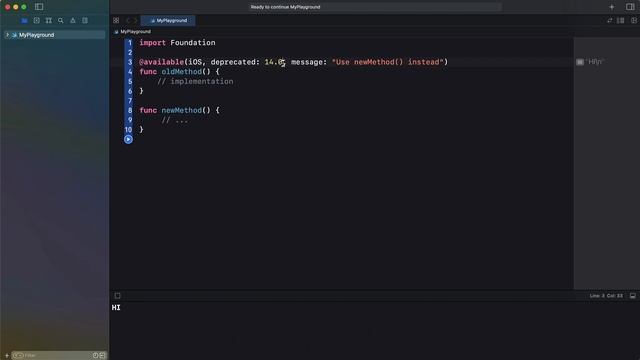Click the plus Library button
Image resolution: width=640 pixels, height=360 pixels.
(611, 7)
